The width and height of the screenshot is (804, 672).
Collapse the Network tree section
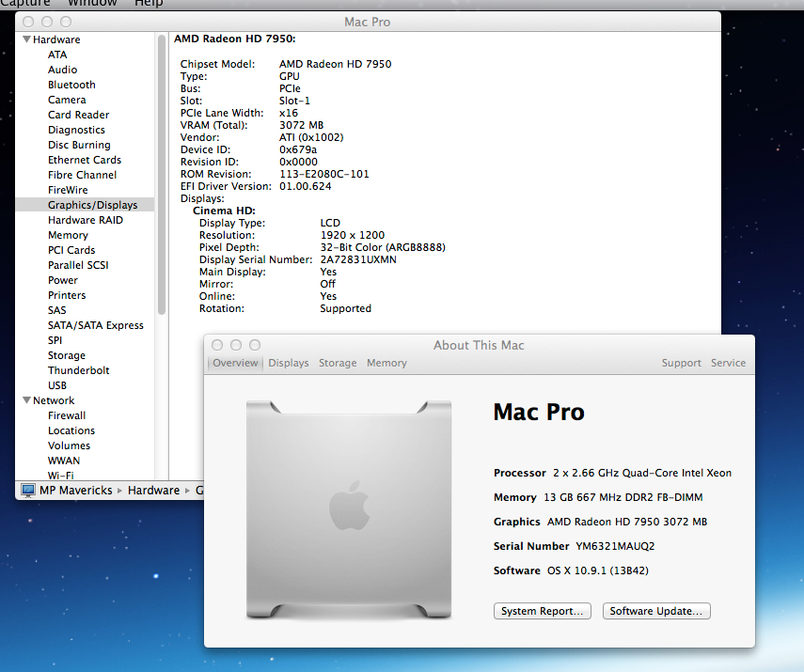coord(27,400)
